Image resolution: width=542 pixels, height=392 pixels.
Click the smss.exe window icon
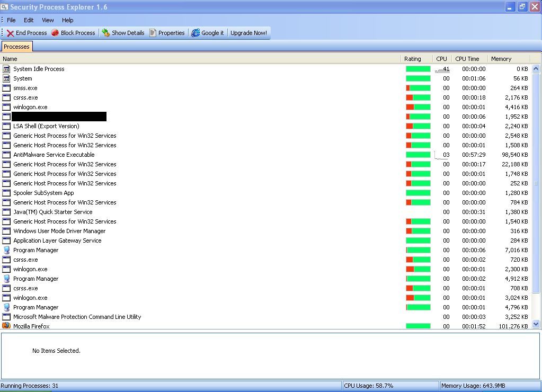tap(6, 88)
